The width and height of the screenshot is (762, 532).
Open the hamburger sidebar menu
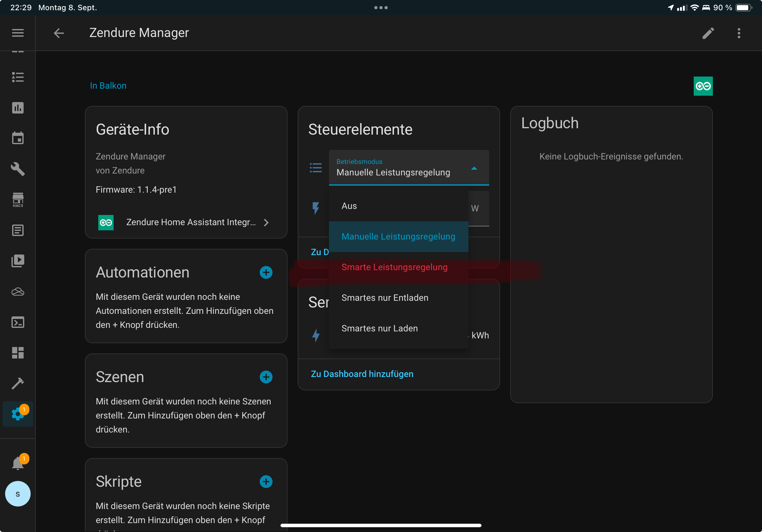click(18, 33)
